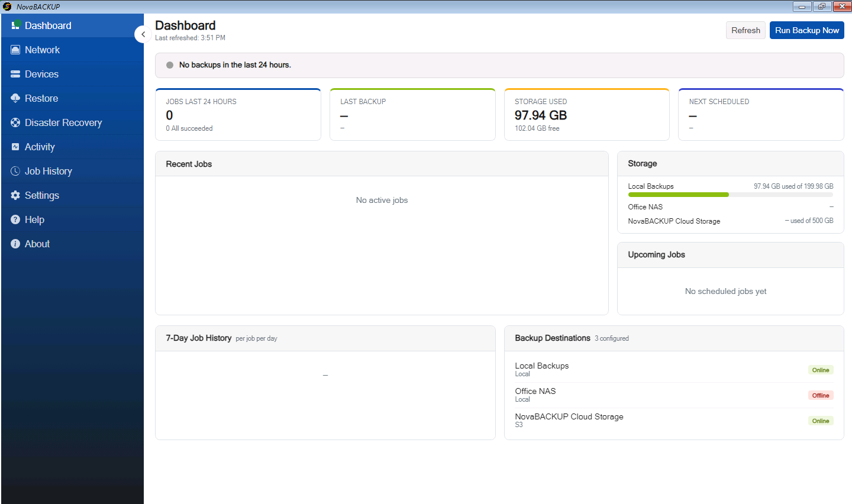Select the Last Backup summary card
Screen dimensions: 852x504
coord(412,114)
